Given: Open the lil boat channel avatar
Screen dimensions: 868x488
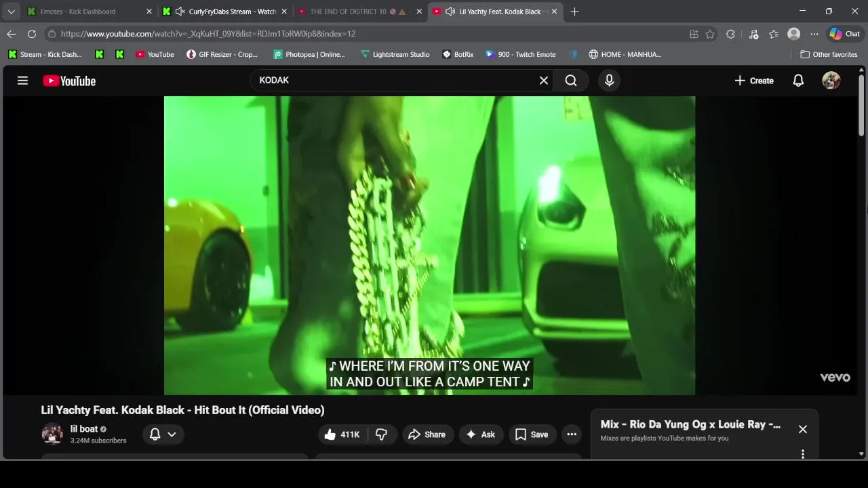Looking at the screenshot, I should click(52, 434).
